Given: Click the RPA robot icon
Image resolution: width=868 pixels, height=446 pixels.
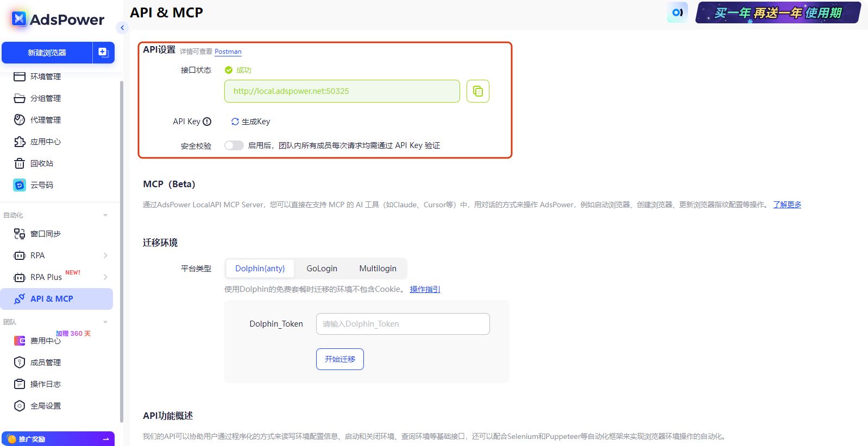Looking at the screenshot, I should (20, 256).
